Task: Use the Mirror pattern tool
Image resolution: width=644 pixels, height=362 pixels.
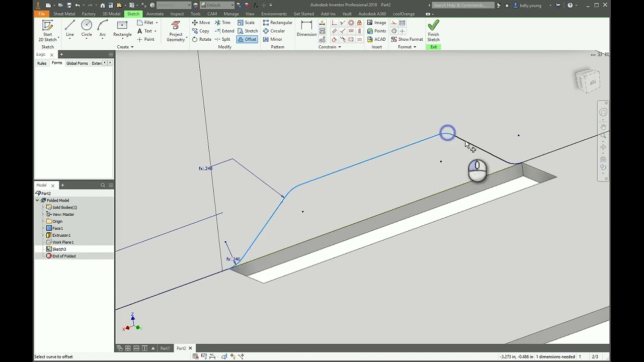Action: point(272,39)
